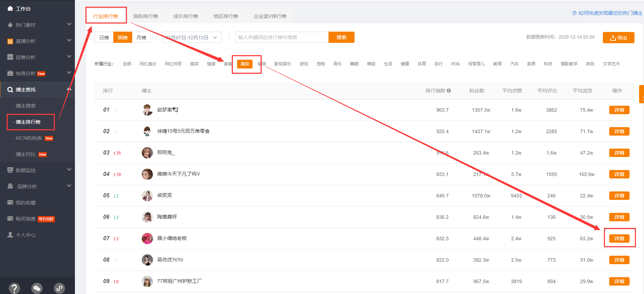
Task: Expand the 品牌分析 sidebar menu
Action: [x=69, y=186]
